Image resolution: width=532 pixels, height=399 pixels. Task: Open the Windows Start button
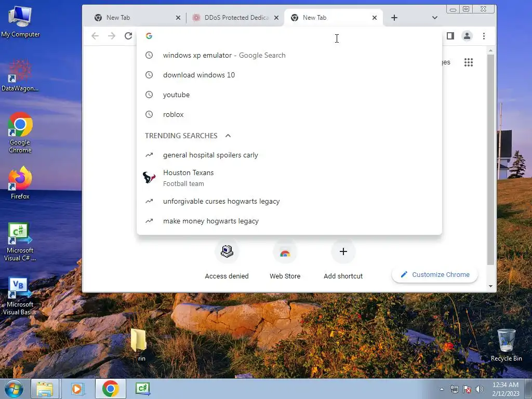click(14, 389)
